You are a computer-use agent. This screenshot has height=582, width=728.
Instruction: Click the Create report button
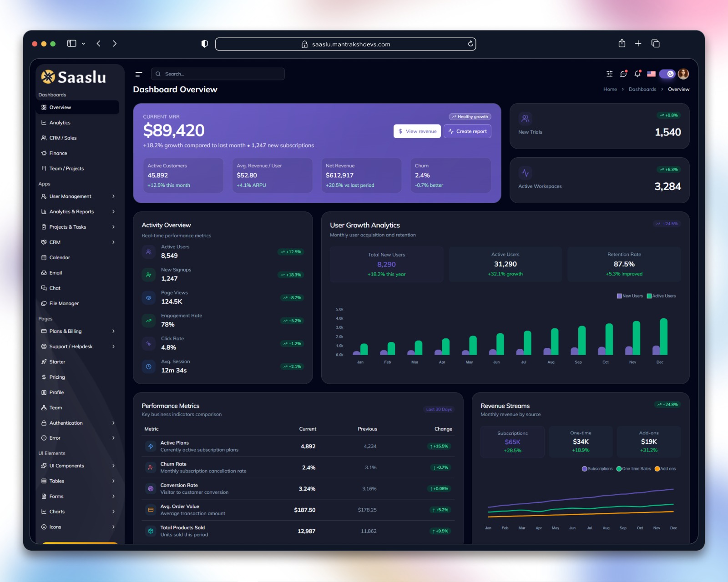[x=467, y=131]
